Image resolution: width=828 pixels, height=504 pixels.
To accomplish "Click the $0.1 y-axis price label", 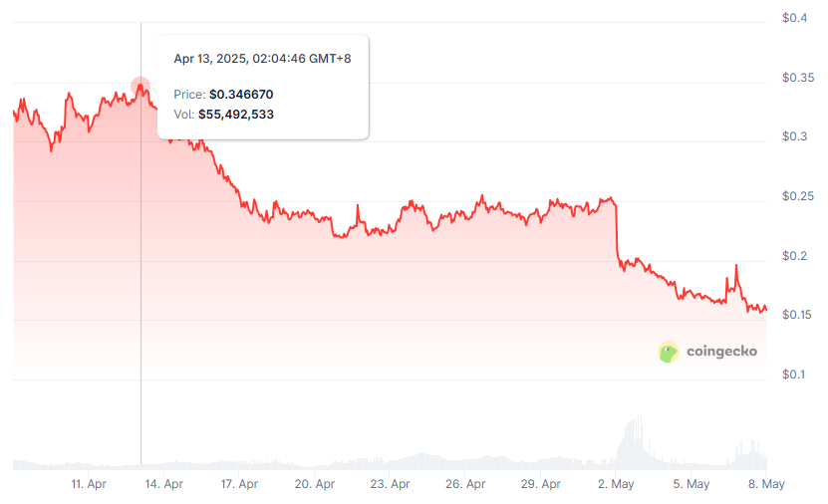I will click(x=794, y=375).
